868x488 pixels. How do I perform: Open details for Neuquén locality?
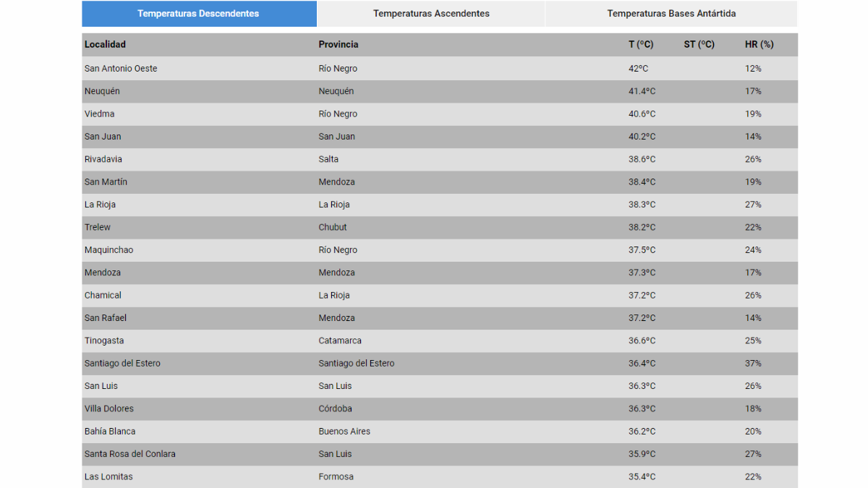coord(289,91)
